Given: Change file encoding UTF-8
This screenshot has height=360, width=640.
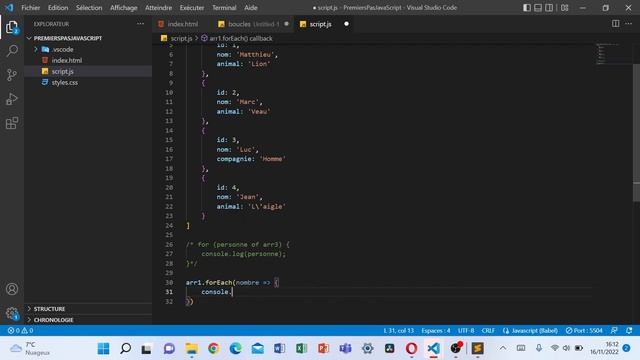Looking at the screenshot, I should (x=466, y=331).
